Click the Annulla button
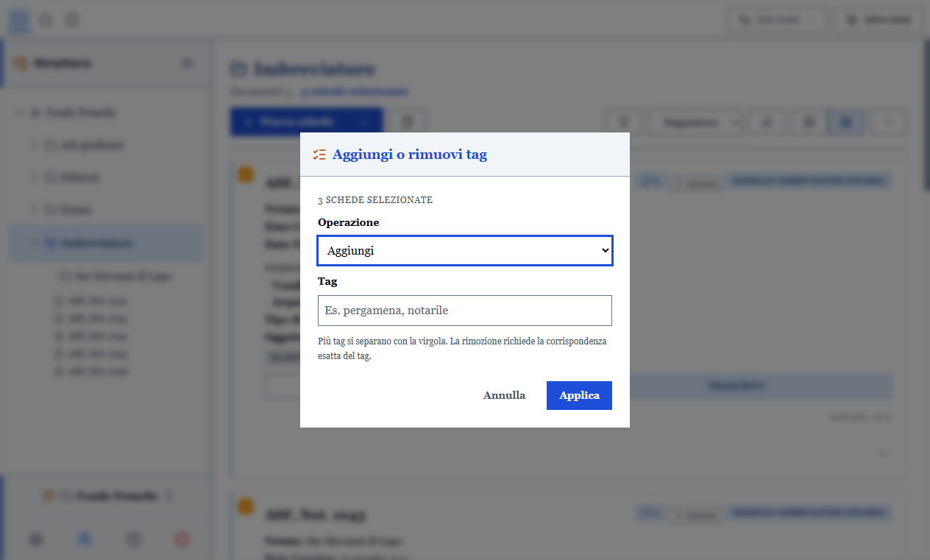This screenshot has height=560, width=930. pyautogui.click(x=504, y=395)
